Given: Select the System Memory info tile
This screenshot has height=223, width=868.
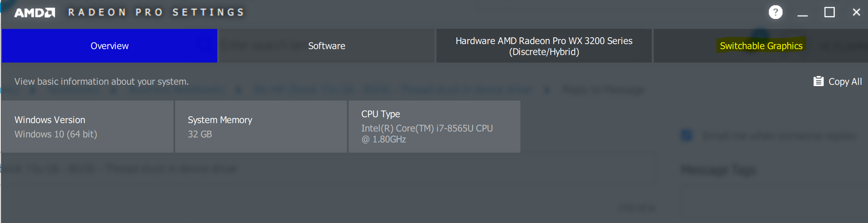Looking at the screenshot, I should click(x=261, y=126).
